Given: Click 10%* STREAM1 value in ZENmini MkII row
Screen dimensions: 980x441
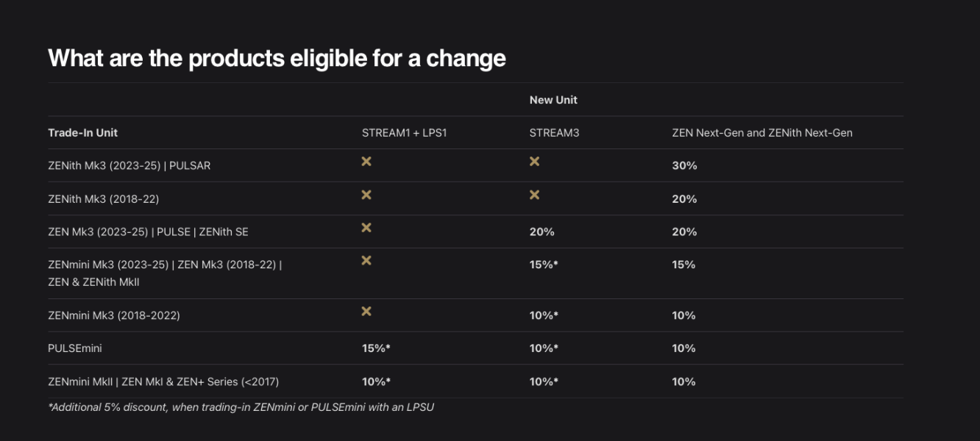Looking at the screenshot, I should 376,381.
